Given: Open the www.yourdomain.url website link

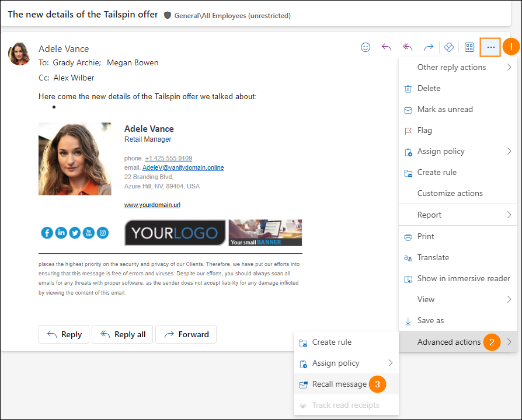Looking at the screenshot, I should coord(152,205).
